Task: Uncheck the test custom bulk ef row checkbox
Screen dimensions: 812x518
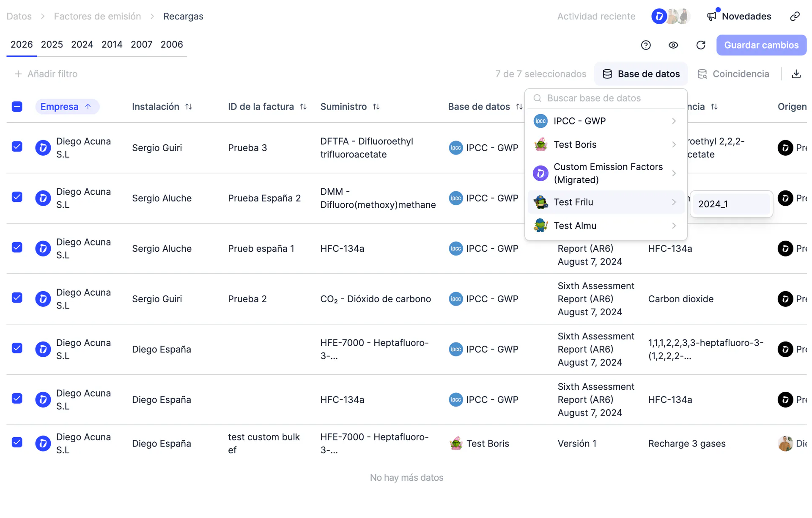Action: (17, 443)
